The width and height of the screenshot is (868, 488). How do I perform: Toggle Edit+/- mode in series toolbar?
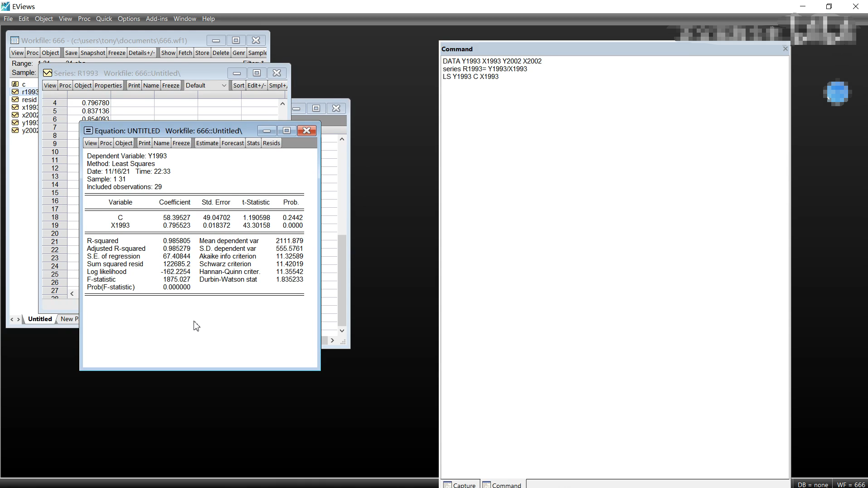[256, 85]
